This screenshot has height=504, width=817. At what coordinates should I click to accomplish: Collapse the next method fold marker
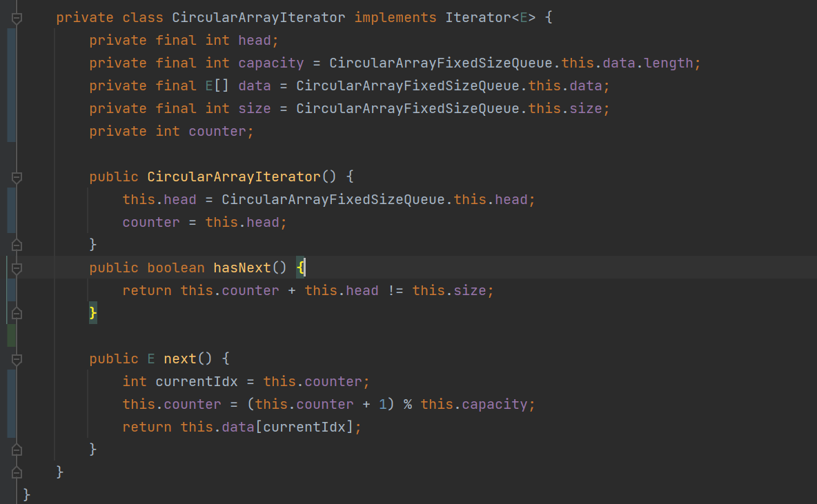17,359
